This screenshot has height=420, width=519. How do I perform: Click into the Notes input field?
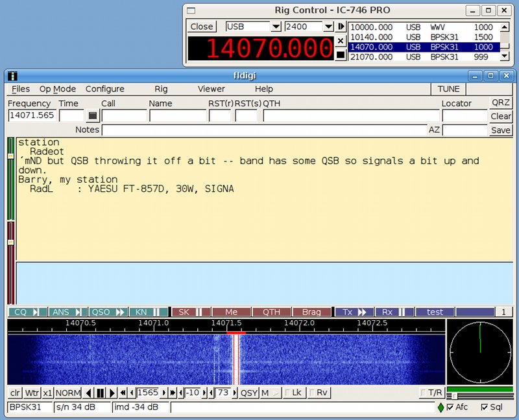[265, 130]
